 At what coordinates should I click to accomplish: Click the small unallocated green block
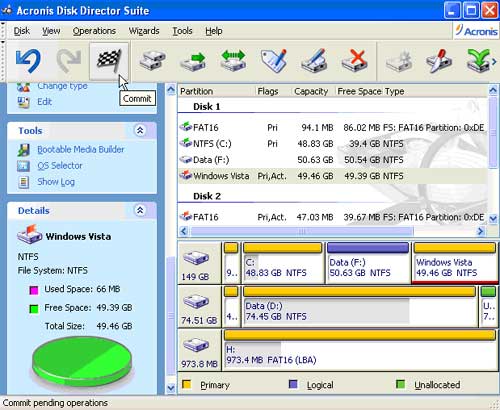click(x=488, y=307)
